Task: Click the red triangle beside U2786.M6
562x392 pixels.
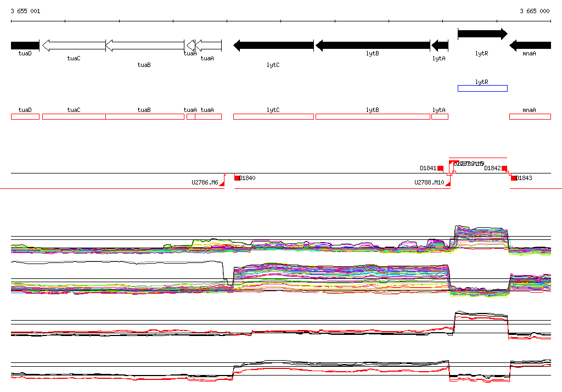Action: tap(222, 183)
